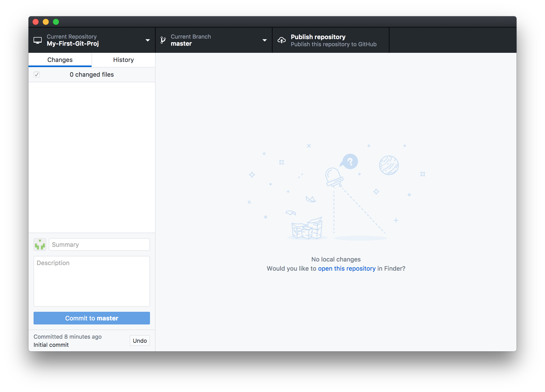
Task: Undo the Initial commit
Action: 140,341
